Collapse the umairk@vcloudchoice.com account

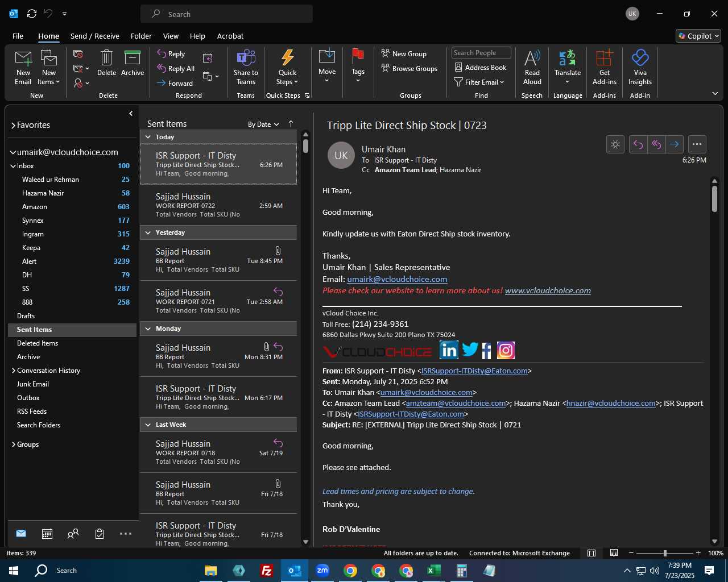(13, 152)
